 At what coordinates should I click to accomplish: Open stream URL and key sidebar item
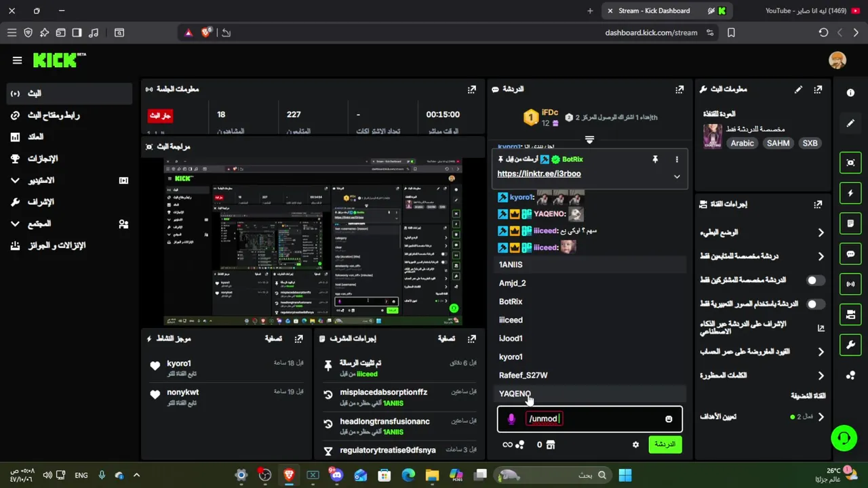[x=69, y=115]
